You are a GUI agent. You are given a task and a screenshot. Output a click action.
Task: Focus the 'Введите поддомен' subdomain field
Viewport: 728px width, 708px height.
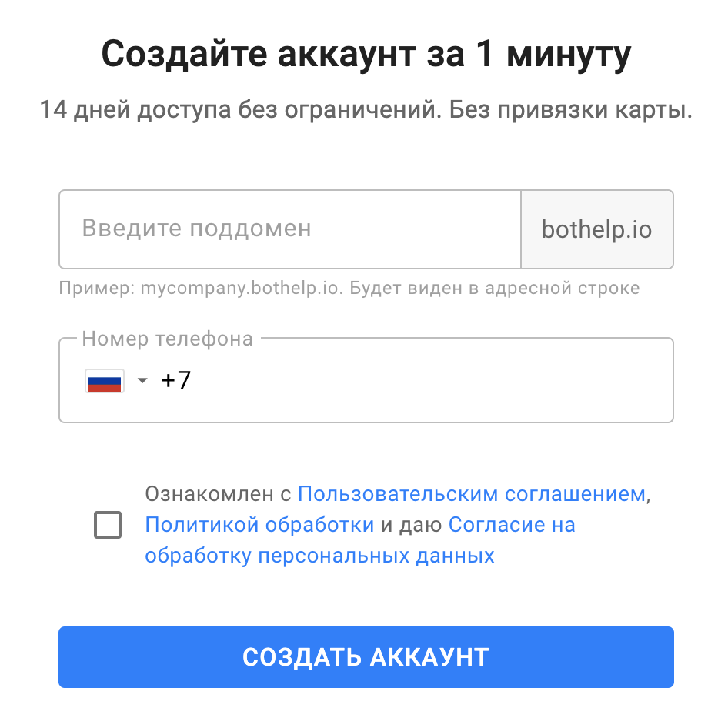(289, 229)
